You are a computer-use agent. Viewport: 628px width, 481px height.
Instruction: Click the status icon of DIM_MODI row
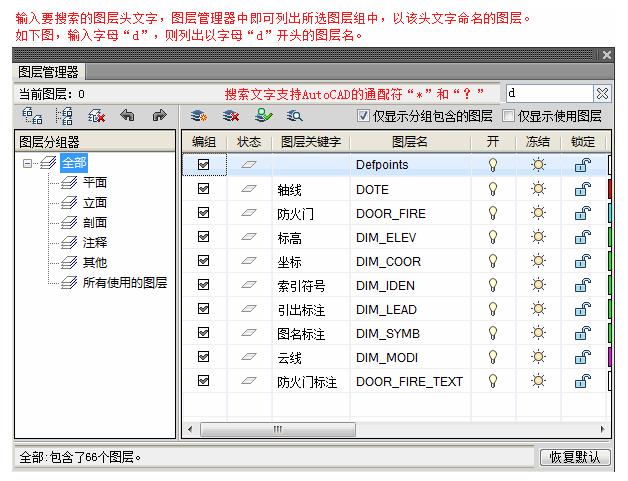click(x=249, y=356)
